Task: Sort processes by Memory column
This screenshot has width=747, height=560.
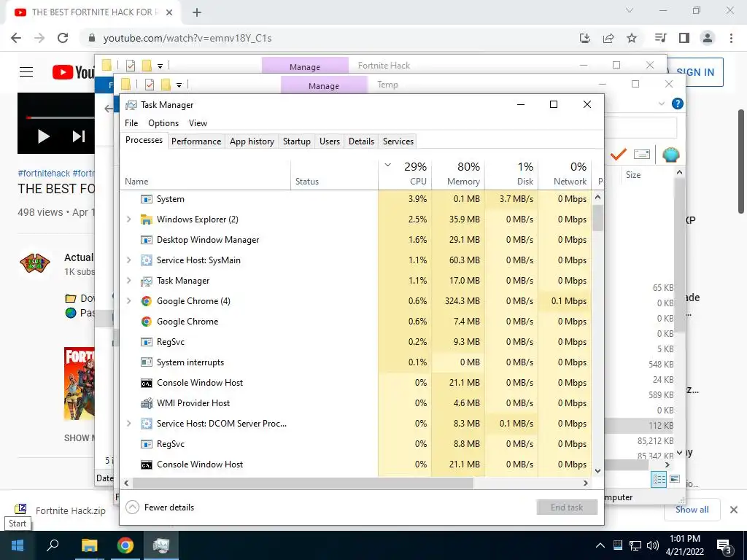Action: pos(458,174)
